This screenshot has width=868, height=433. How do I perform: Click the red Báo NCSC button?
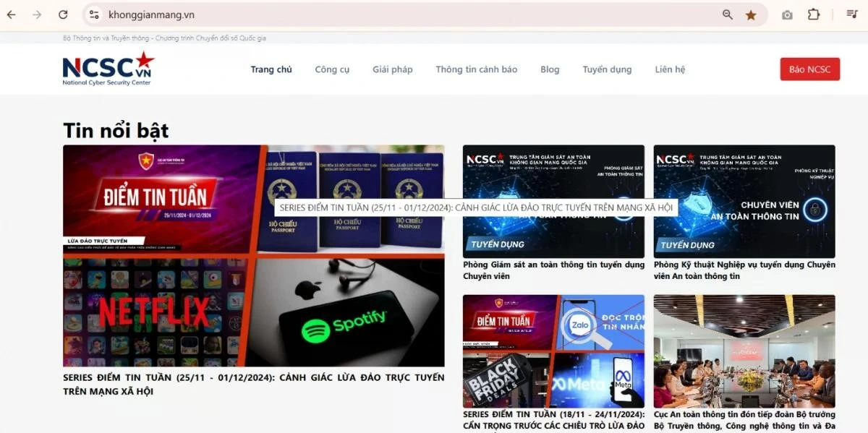point(809,69)
